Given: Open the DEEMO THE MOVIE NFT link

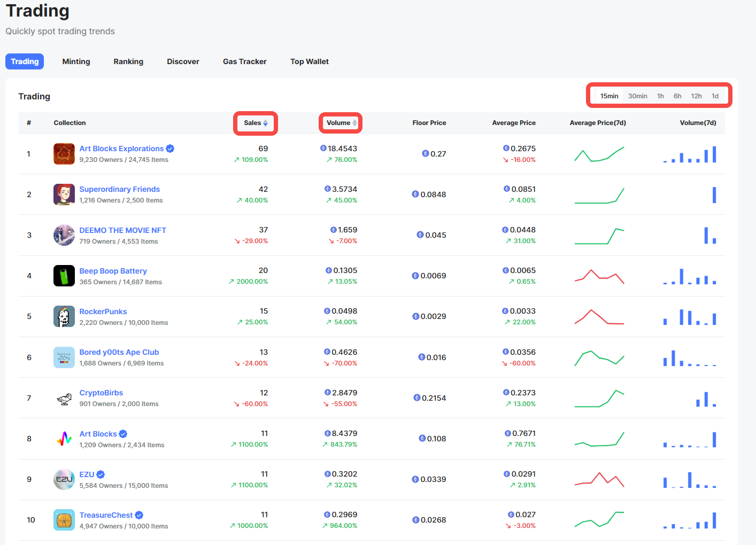Looking at the screenshot, I should (122, 230).
